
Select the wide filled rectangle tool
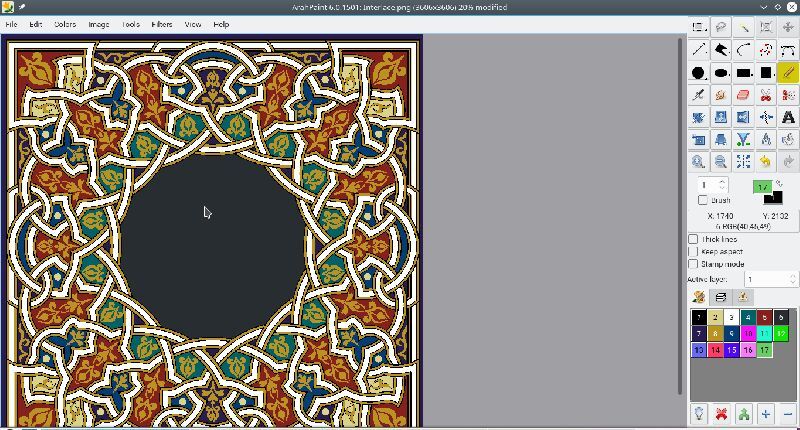click(x=743, y=72)
